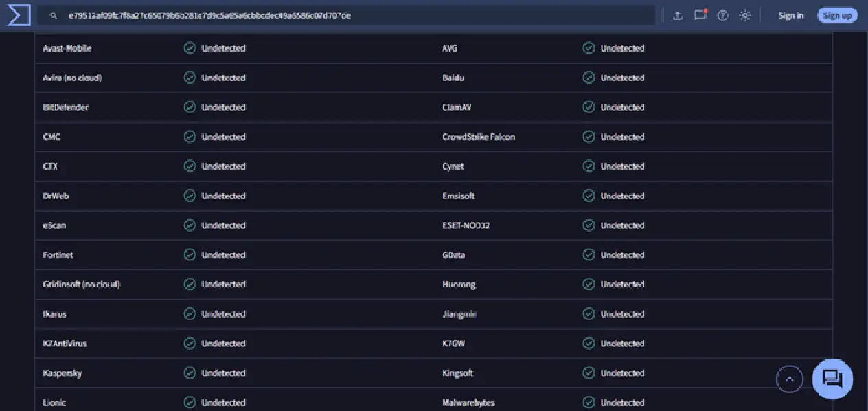Toggle the light/dark theme sun icon
The width and height of the screenshot is (868, 411).
(x=745, y=16)
